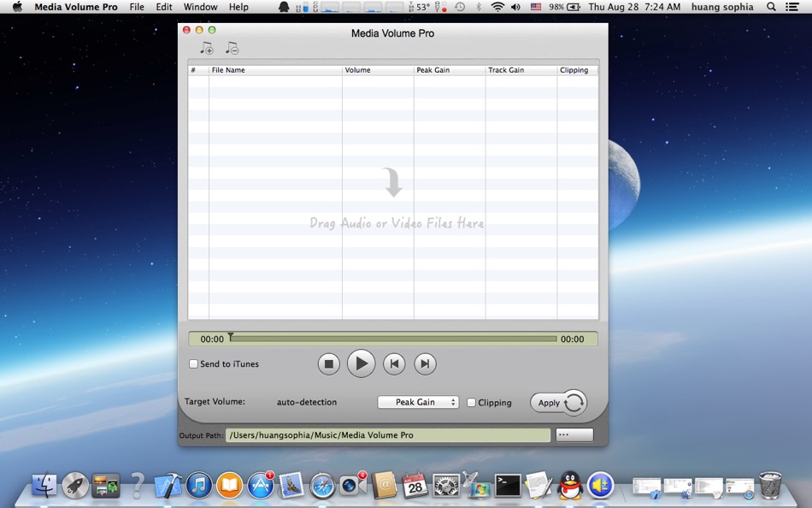
Task: Open the Peak Gain dropdown
Action: [418, 402]
